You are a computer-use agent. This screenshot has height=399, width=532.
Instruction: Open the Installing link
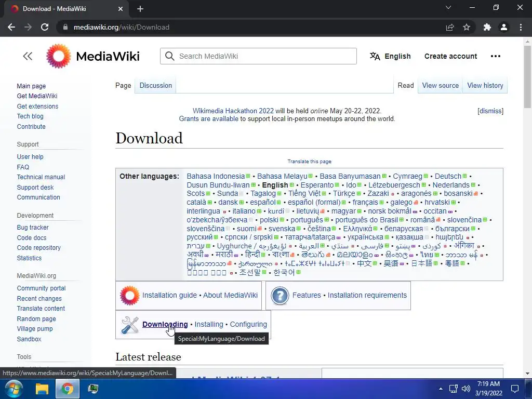[209, 324]
